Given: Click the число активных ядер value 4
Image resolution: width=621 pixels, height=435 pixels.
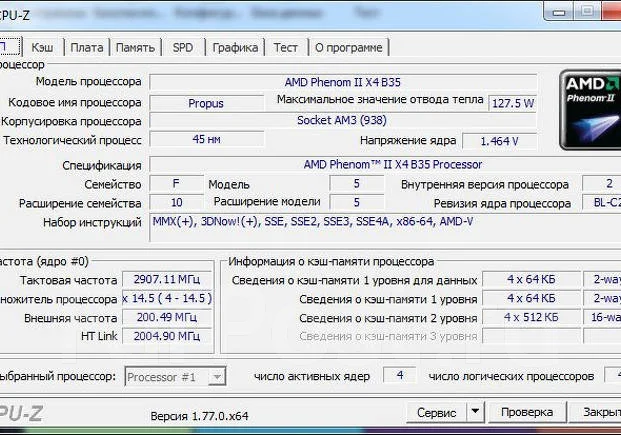Looking at the screenshot, I should pyautogui.click(x=400, y=375).
